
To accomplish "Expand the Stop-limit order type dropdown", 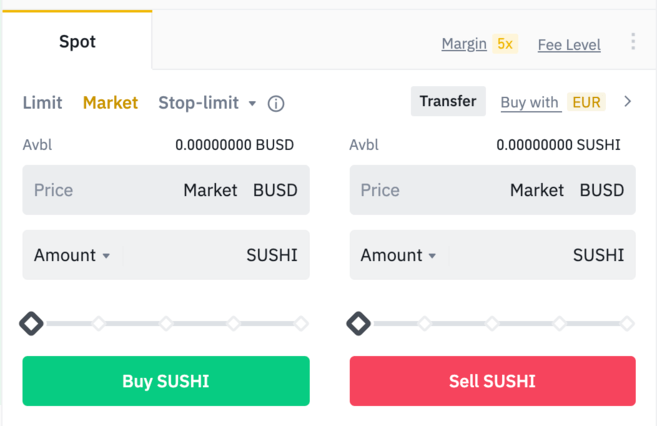I will [x=252, y=103].
